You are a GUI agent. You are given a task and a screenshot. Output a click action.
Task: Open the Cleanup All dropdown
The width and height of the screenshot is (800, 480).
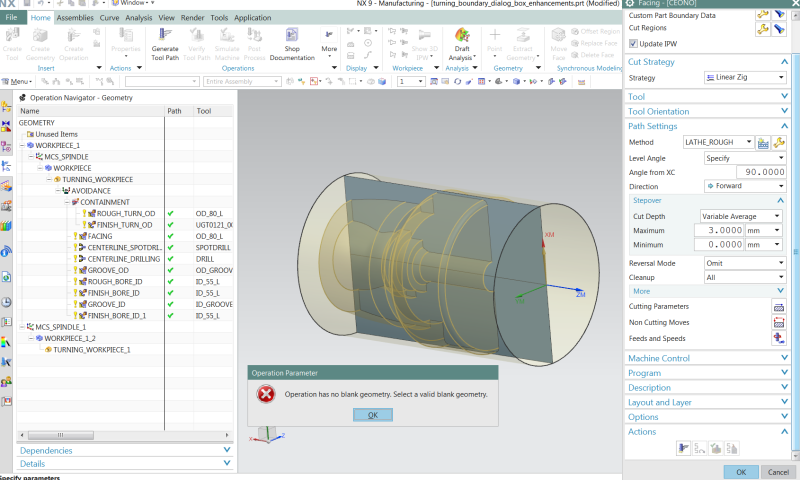pos(744,277)
